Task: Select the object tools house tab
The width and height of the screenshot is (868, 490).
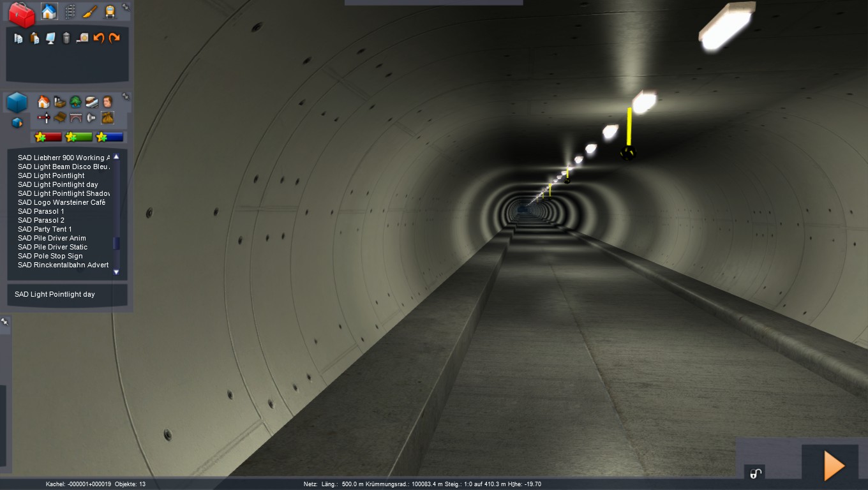Action: (49, 11)
